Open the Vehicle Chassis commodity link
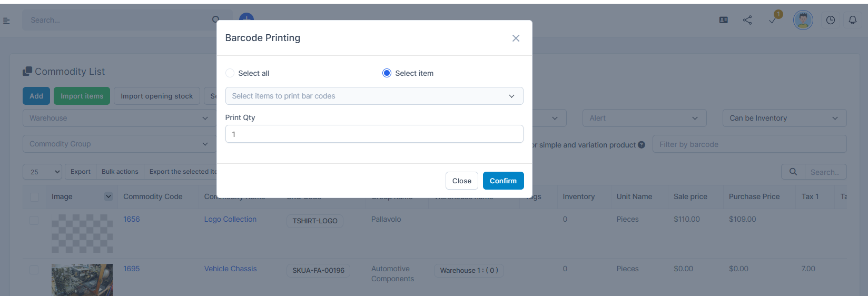The height and width of the screenshot is (296, 868). 230,269
